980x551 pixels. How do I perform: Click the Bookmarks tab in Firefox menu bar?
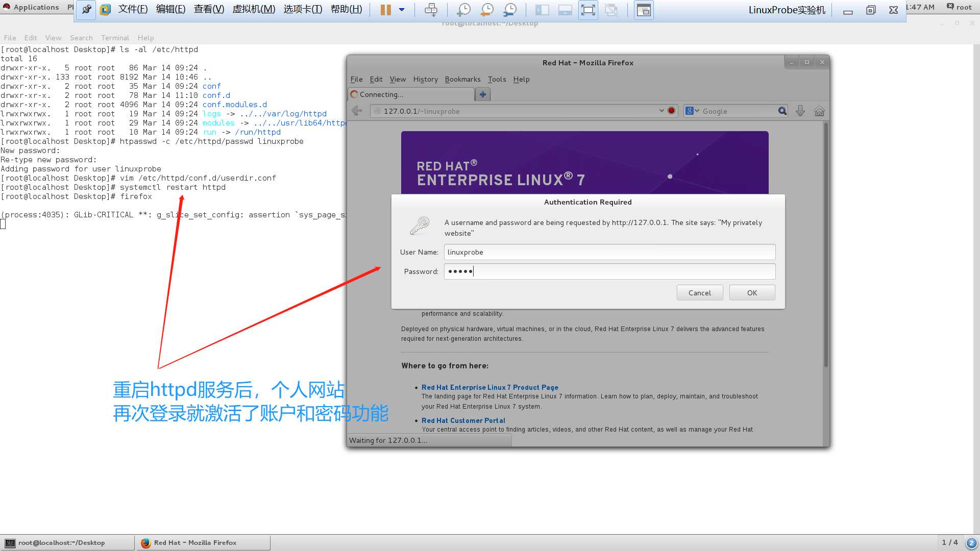pos(462,79)
